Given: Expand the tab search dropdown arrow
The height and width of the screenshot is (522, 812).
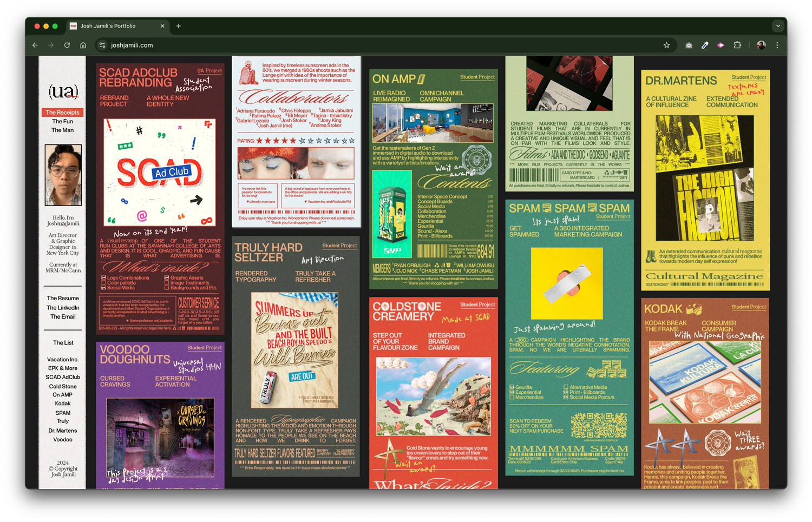Looking at the screenshot, I should (x=778, y=26).
